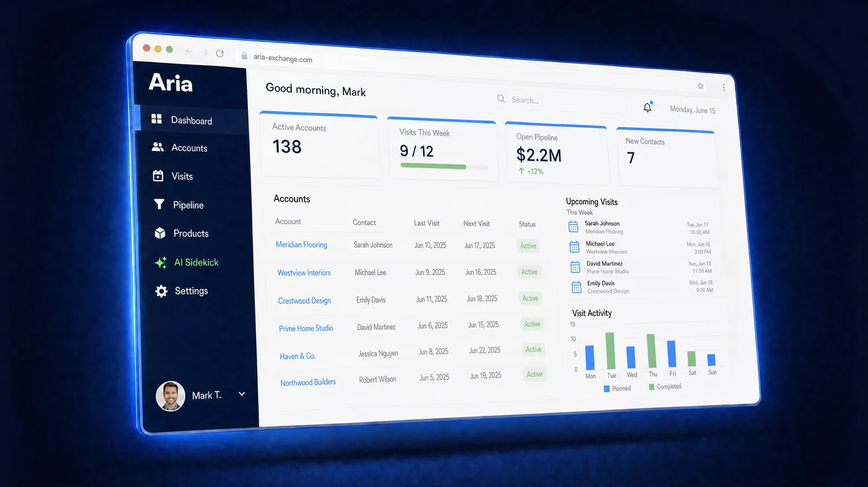Click the AI Sidekick sparkle icon
This screenshot has height=487, width=868.
pyautogui.click(x=161, y=262)
